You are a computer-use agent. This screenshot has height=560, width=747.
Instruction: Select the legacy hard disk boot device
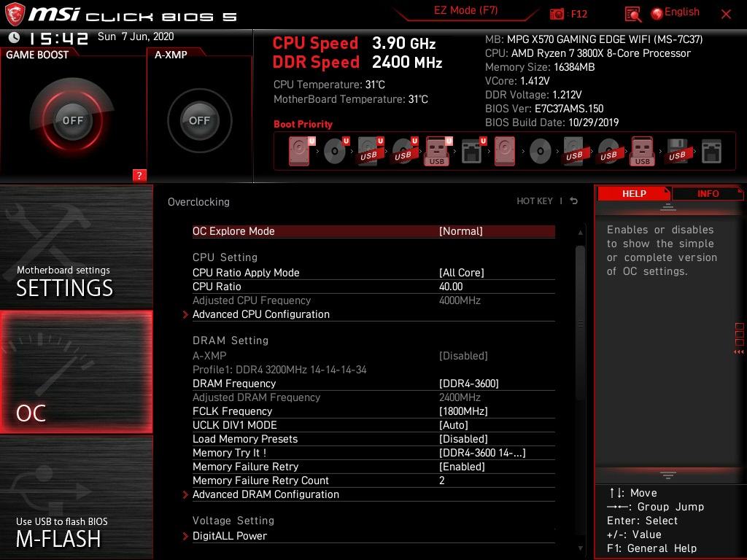(x=505, y=151)
